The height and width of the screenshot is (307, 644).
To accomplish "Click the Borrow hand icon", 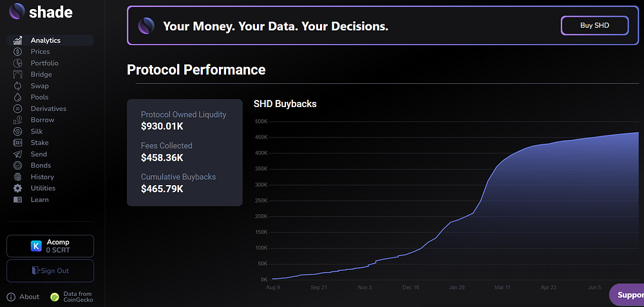I will tap(17, 120).
